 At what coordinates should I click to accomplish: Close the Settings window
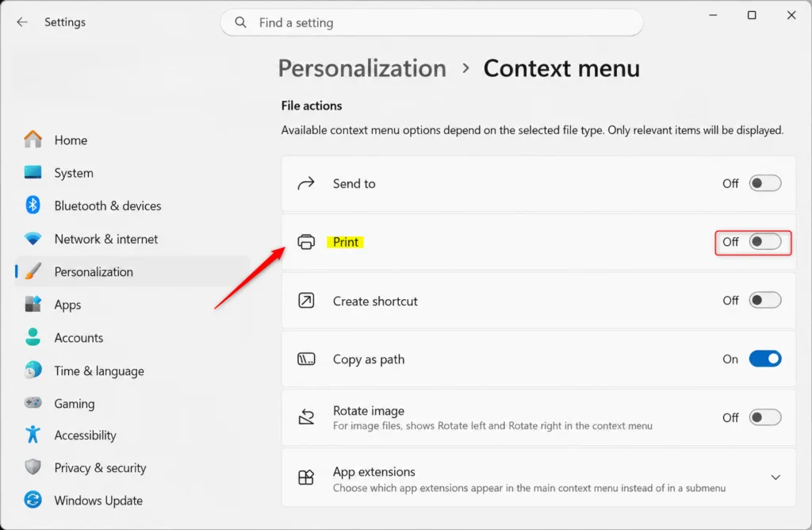click(x=791, y=15)
